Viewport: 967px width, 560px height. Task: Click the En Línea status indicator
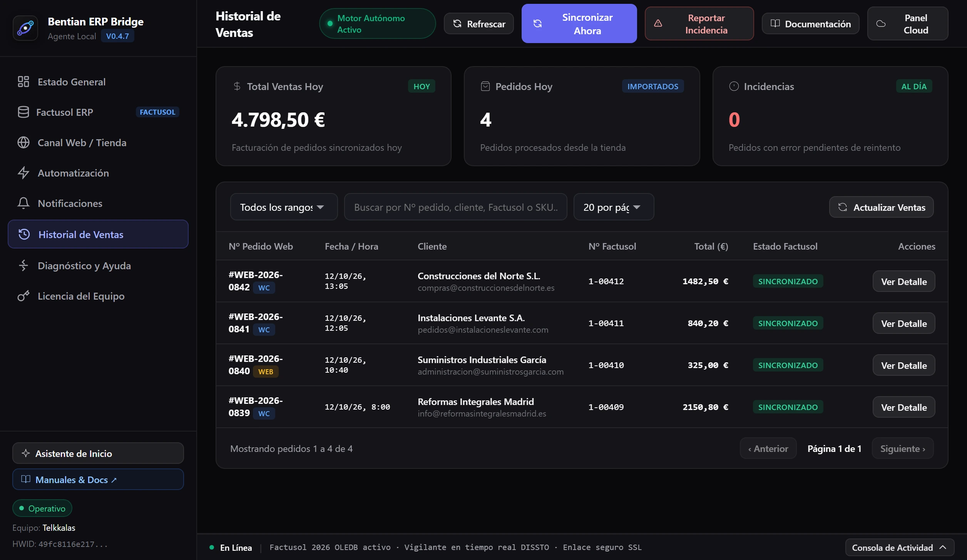[x=231, y=547]
